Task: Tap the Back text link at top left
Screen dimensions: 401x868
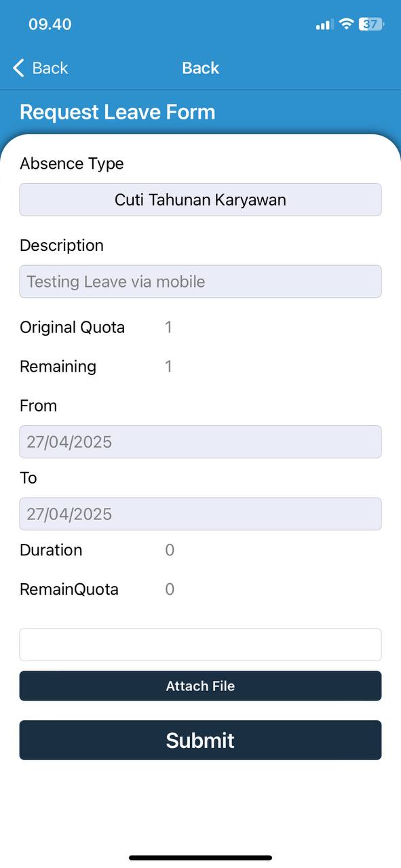Action: [50, 68]
